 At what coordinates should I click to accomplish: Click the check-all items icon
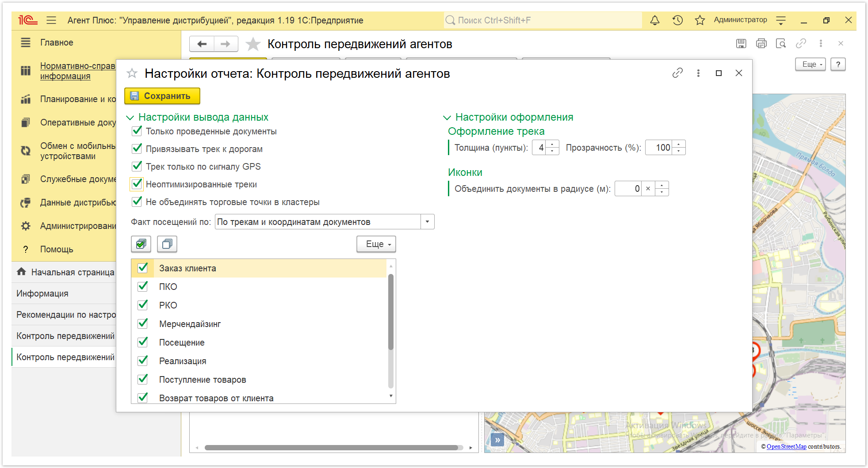[141, 244]
